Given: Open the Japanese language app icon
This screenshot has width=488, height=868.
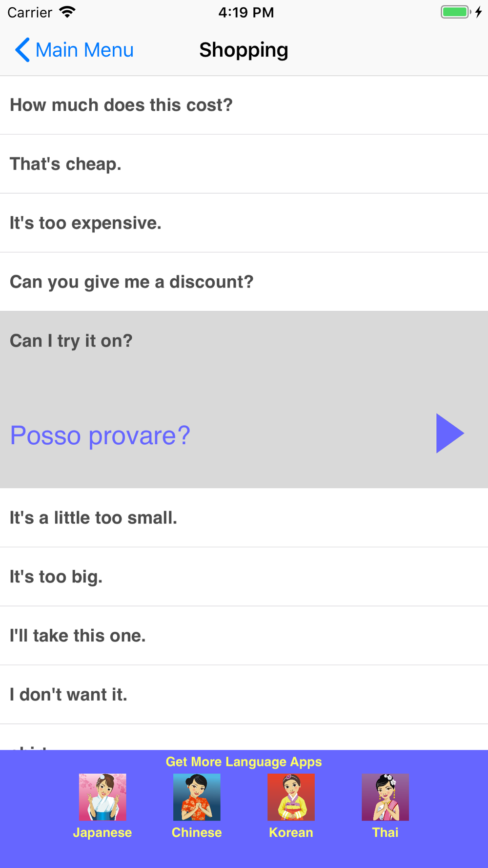Looking at the screenshot, I should click(102, 797).
